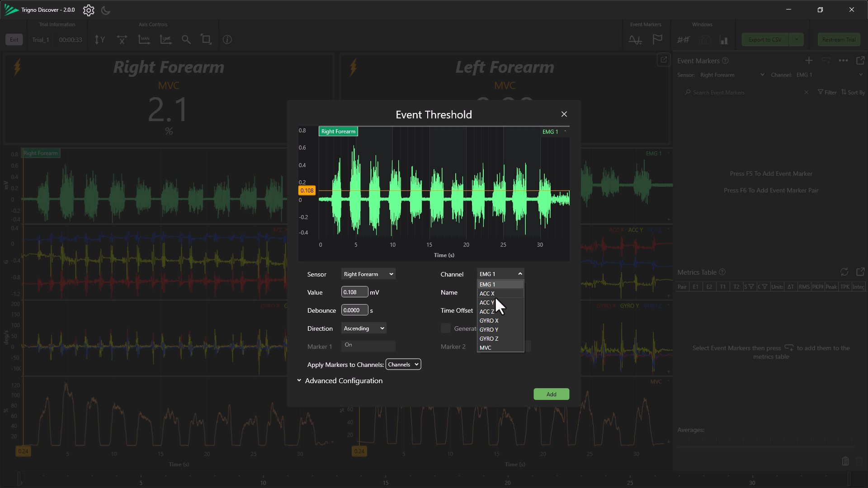
Task: Toggle dark mode moon icon
Action: coord(106,10)
